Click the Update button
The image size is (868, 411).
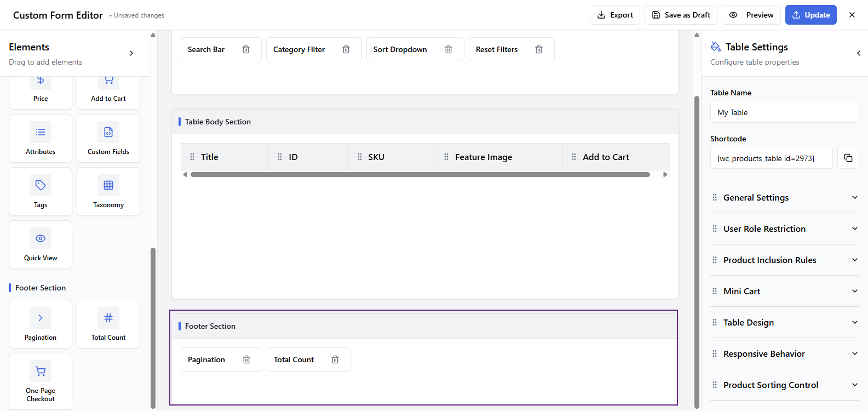(x=810, y=15)
